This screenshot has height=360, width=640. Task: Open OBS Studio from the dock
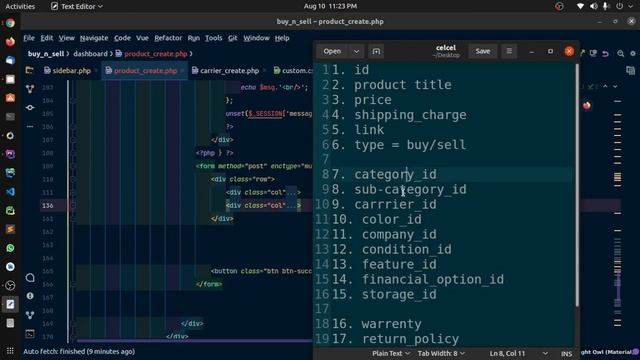tap(10, 286)
